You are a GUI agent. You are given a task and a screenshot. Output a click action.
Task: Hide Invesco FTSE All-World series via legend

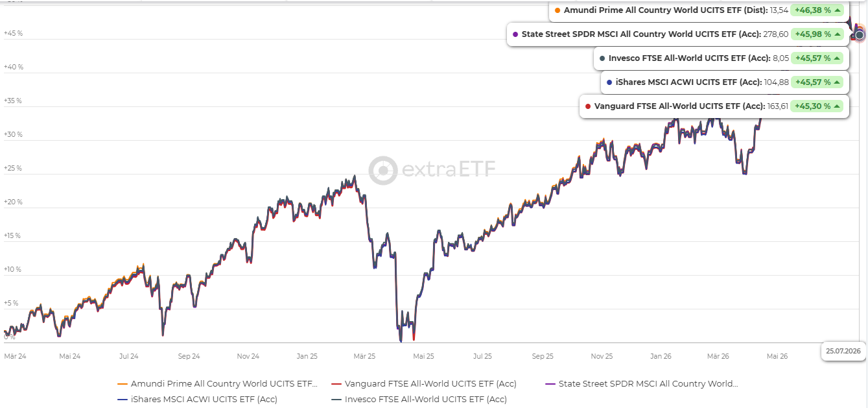(x=419, y=400)
